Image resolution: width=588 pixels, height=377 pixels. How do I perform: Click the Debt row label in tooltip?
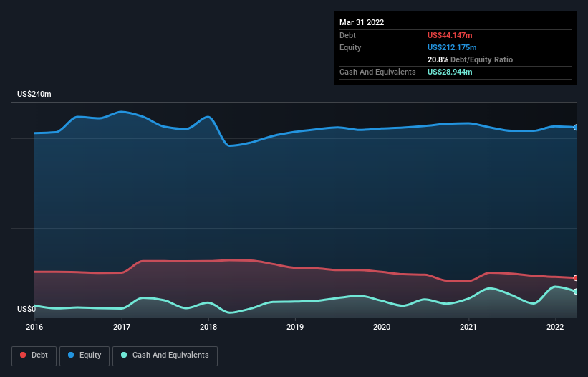(x=347, y=35)
